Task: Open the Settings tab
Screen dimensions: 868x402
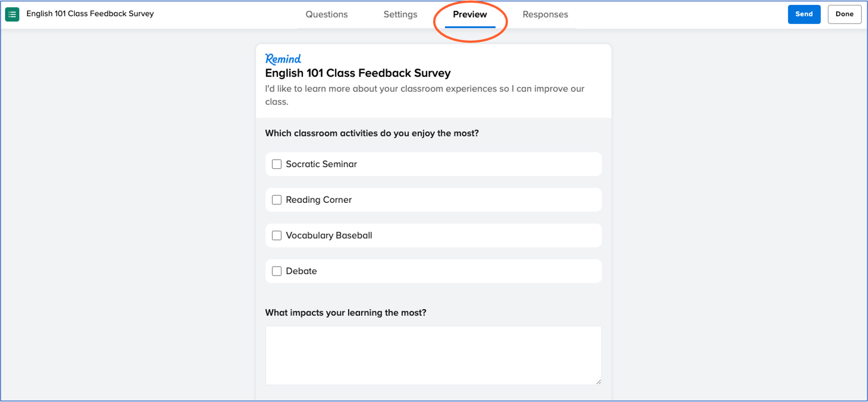Action: (x=400, y=14)
